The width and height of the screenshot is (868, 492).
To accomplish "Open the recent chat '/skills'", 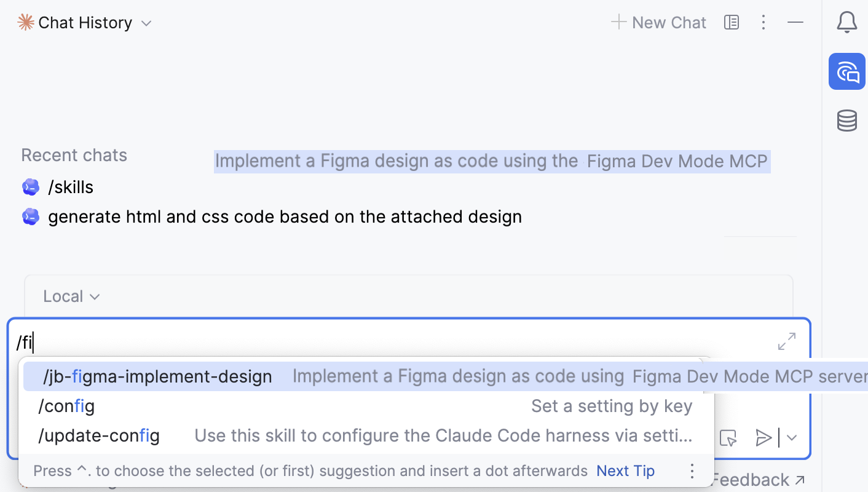I will [x=71, y=187].
